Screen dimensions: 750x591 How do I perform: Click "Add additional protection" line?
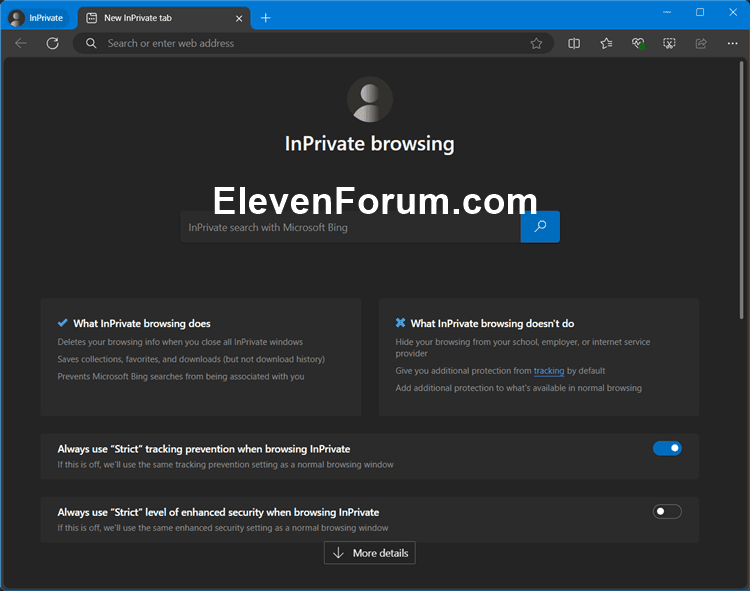(518, 388)
